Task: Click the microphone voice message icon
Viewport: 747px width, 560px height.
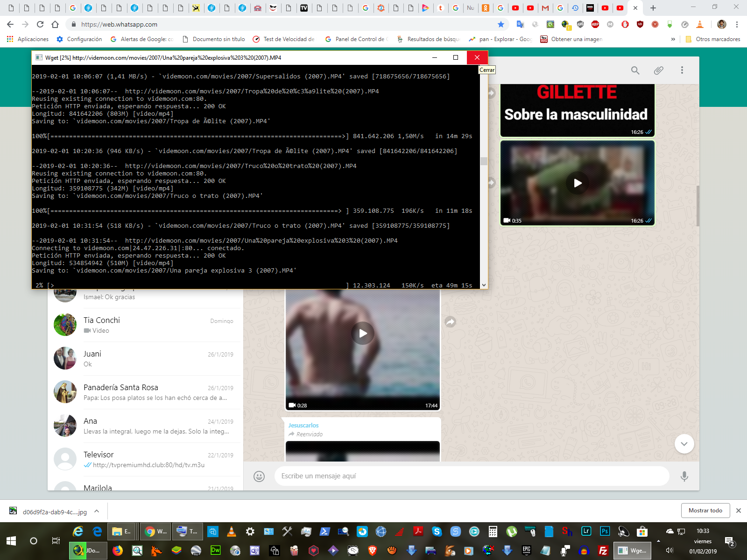Action: pyautogui.click(x=684, y=476)
